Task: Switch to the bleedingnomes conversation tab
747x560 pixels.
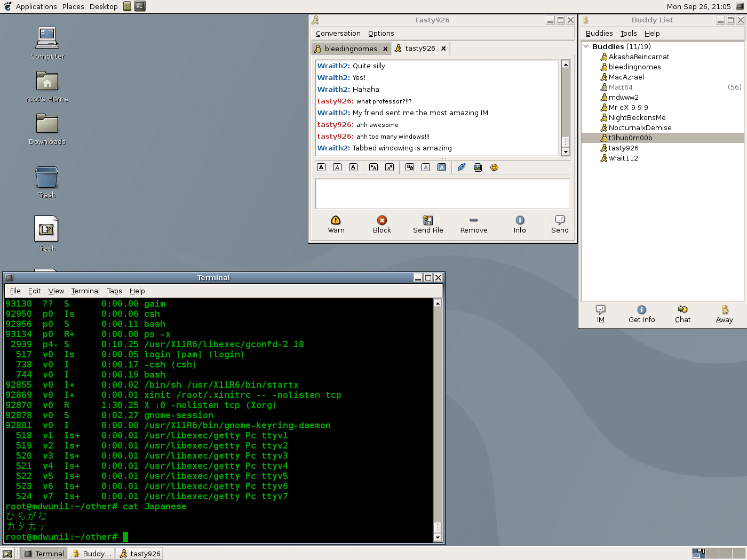Action: point(350,49)
